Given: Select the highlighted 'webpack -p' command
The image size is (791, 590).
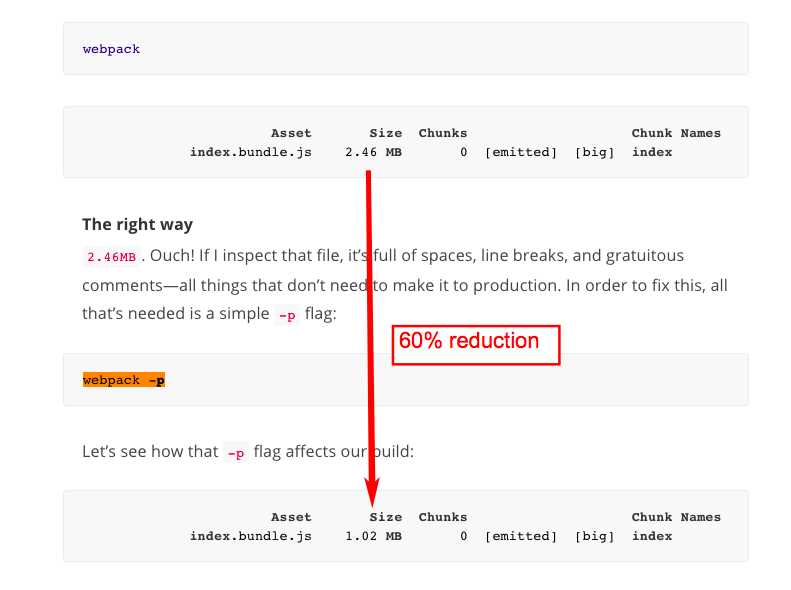Looking at the screenshot, I should [x=124, y=380].
